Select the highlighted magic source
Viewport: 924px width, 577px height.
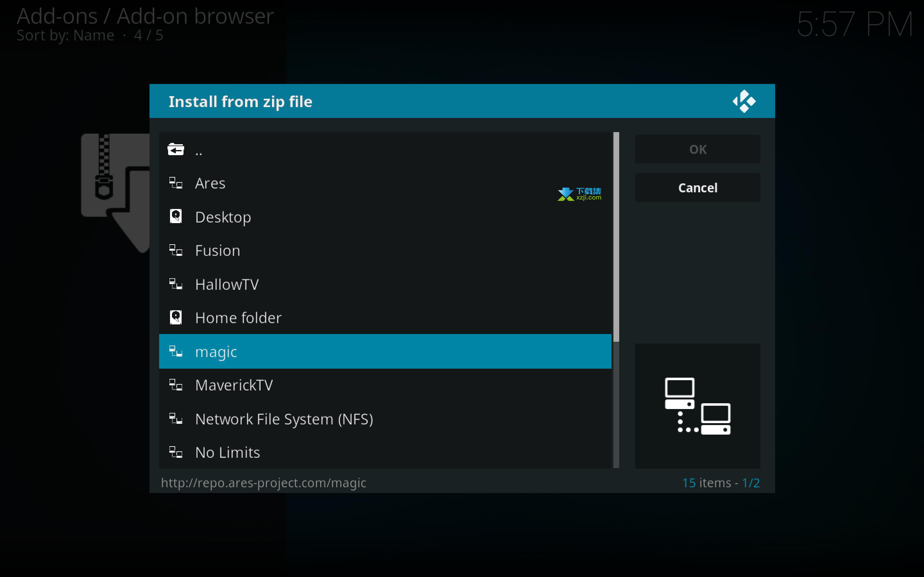(385, 351)
